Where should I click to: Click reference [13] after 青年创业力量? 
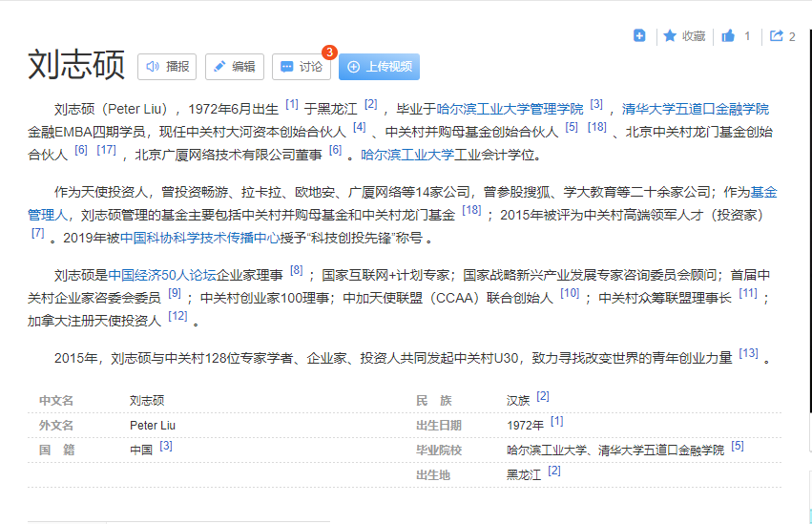pos(748,352)
